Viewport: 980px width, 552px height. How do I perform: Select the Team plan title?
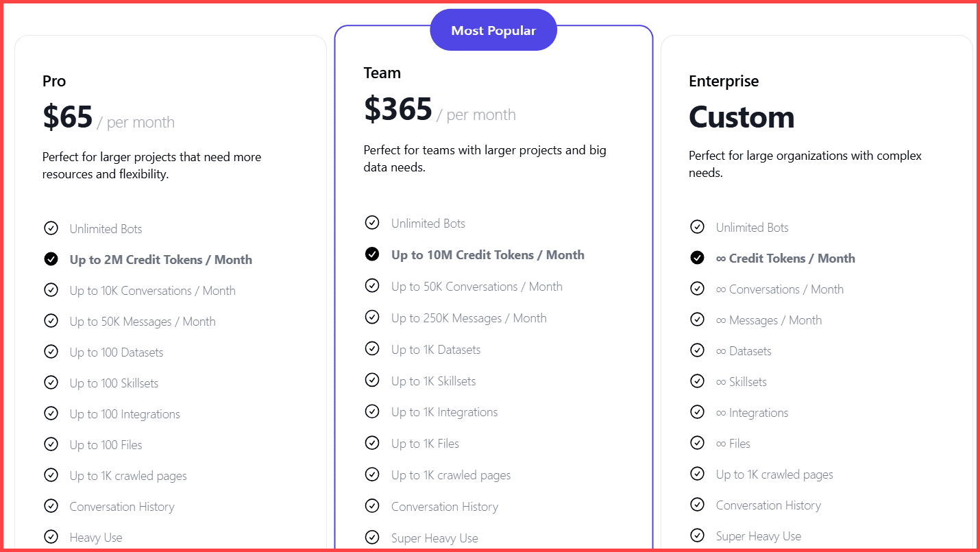[382, 73]
